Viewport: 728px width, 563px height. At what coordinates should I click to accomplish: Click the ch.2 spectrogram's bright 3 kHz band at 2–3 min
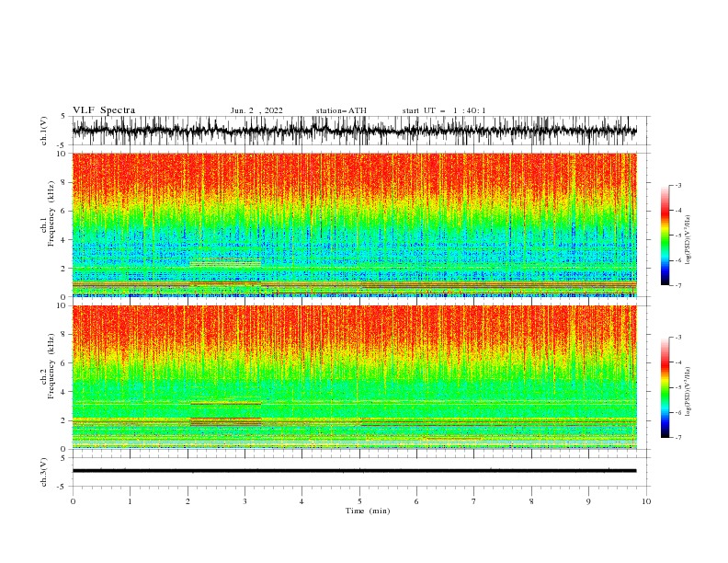[x=225, y=403]
